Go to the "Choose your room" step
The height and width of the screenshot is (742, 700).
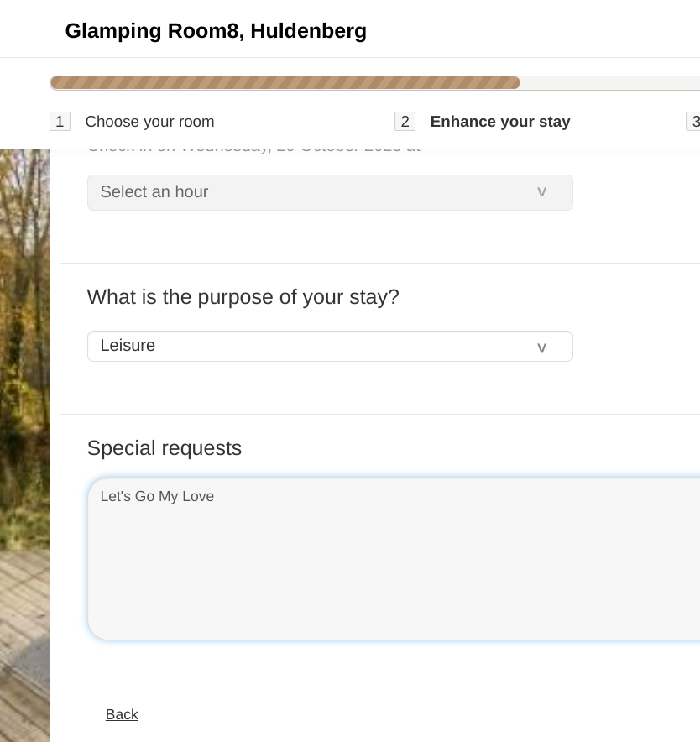(149, 122)
